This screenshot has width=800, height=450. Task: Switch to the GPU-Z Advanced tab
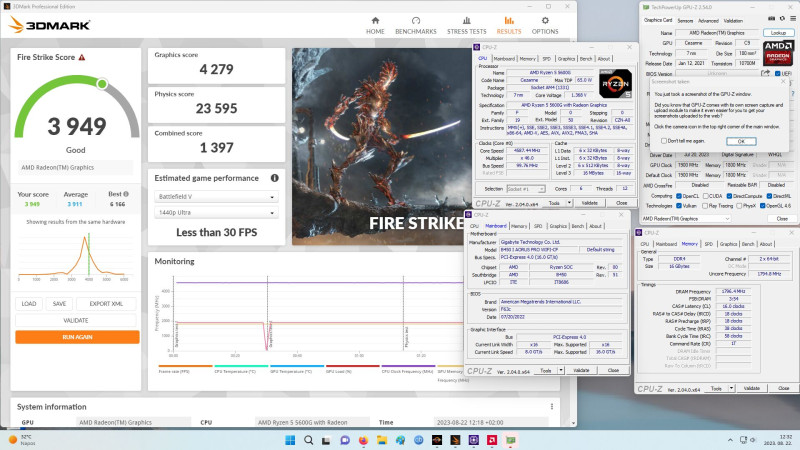click(708, 20)
